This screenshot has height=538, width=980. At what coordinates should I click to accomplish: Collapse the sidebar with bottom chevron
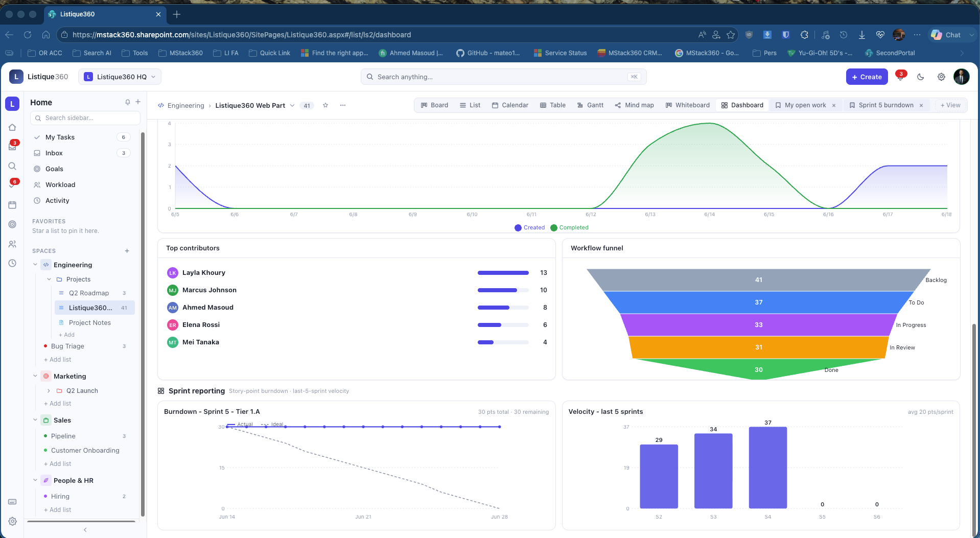[x=85, y=530]
